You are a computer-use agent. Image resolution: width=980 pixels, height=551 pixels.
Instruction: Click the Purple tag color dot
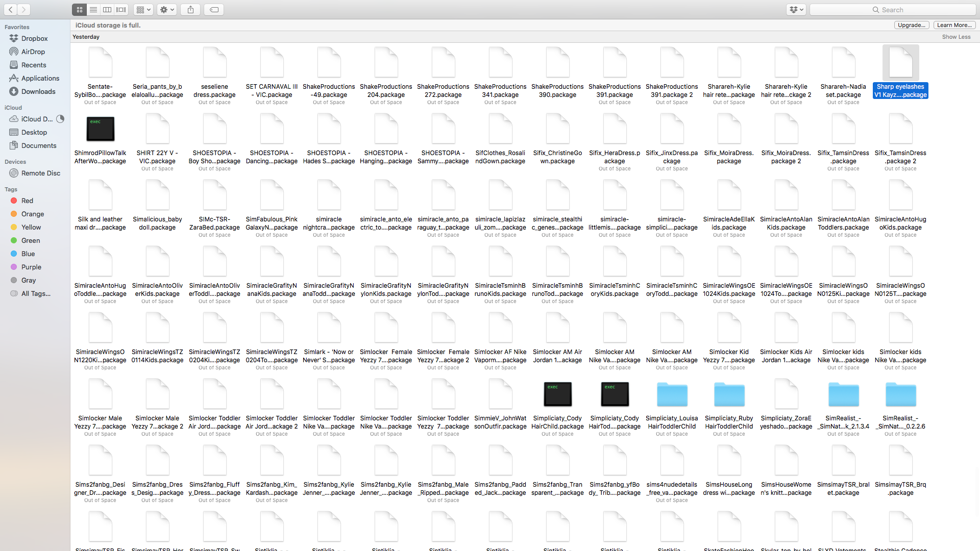[x=14, y=267]
